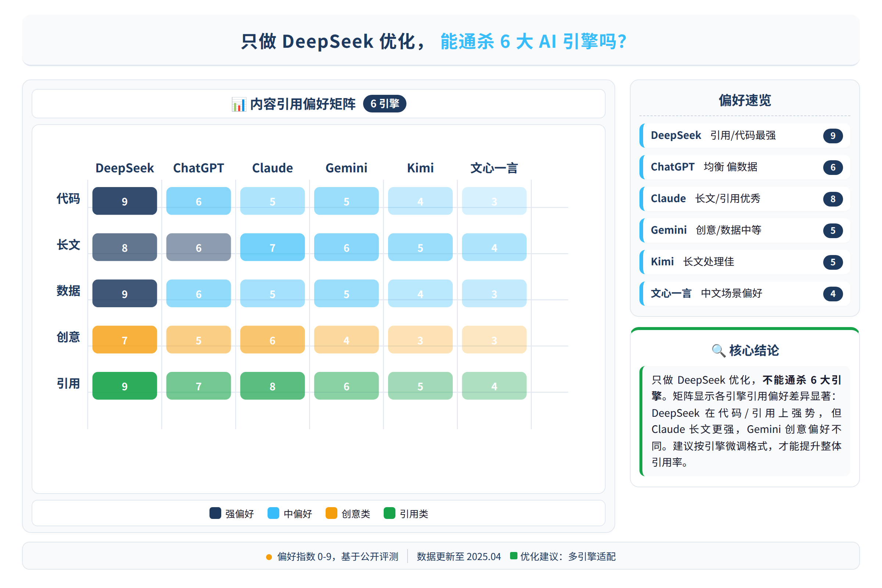Click the title 能通杀 6 大 AI 引擎吗?
Image resolution: width=882 pixels, height=588 pixels.
tap(533, 41)
